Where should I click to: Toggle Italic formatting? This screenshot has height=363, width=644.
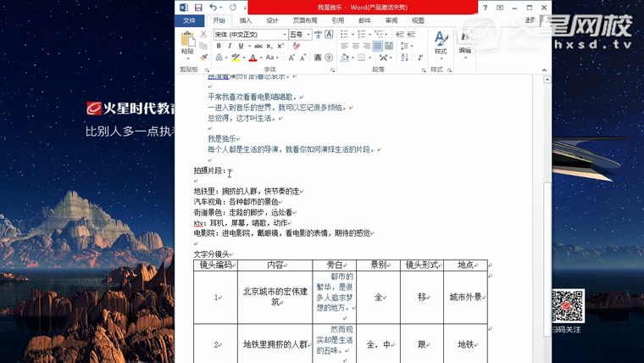pos(230,46)
